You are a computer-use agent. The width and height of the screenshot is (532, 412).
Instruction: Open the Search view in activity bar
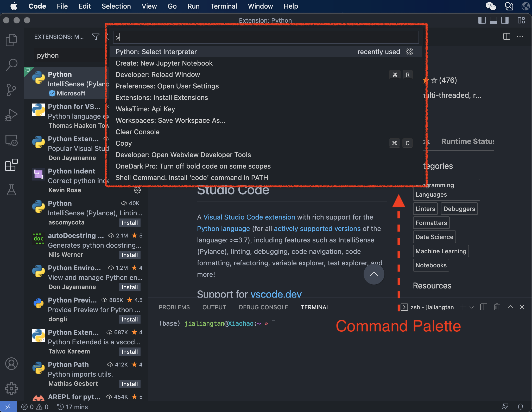click(x=11, y=65)
